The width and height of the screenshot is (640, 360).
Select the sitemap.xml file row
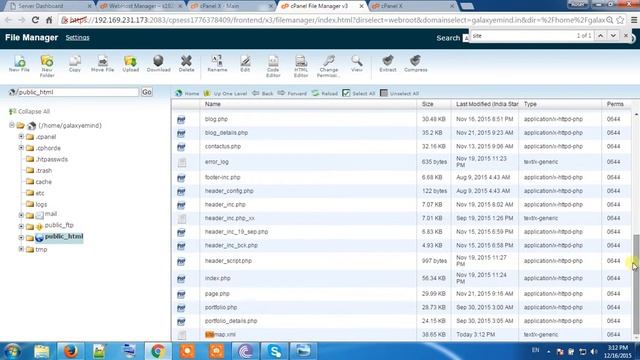[x=402, y=335]
